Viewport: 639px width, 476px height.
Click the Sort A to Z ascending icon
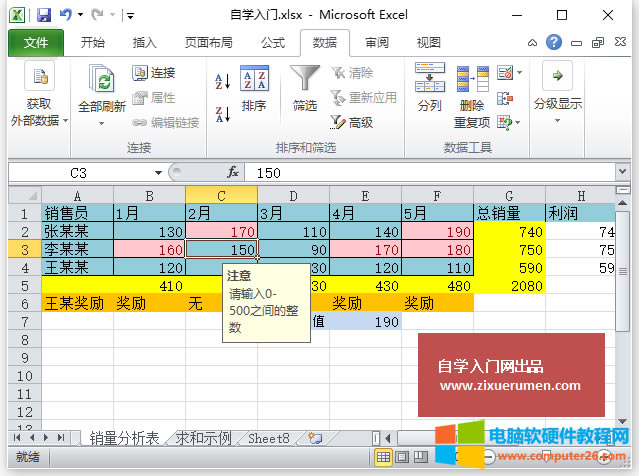point(222,81)
